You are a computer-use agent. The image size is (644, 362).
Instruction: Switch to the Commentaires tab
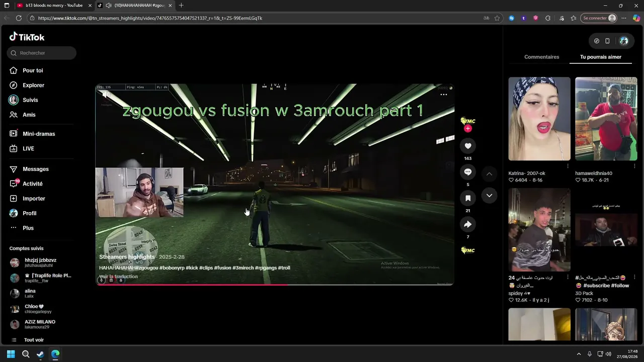click(x=541, y=57)
